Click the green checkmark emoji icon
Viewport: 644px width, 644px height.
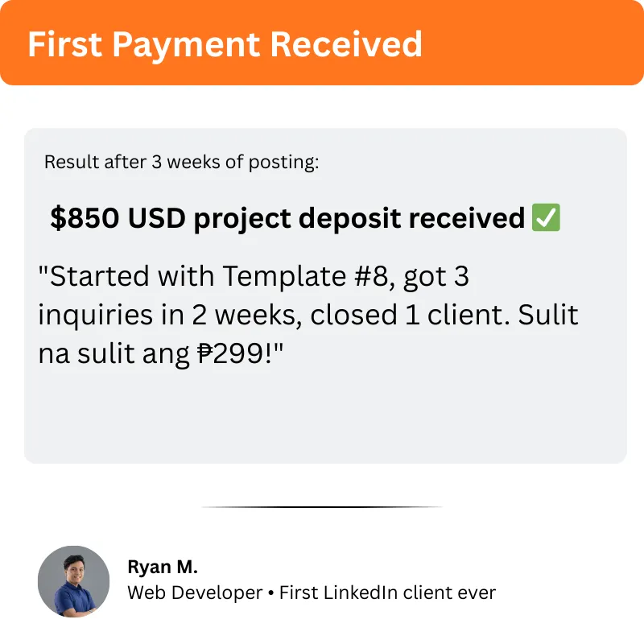pyautogui.click(x=547, y=217)
